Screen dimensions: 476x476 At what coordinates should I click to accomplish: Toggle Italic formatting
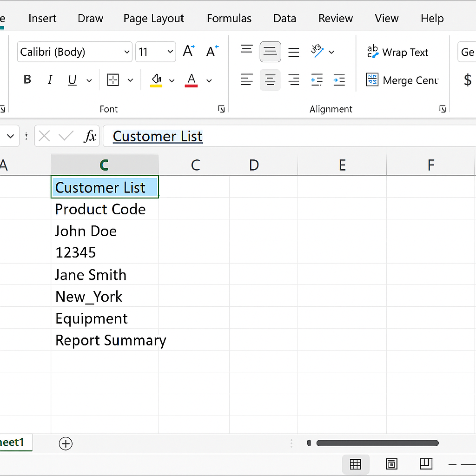tap(50, 79)
